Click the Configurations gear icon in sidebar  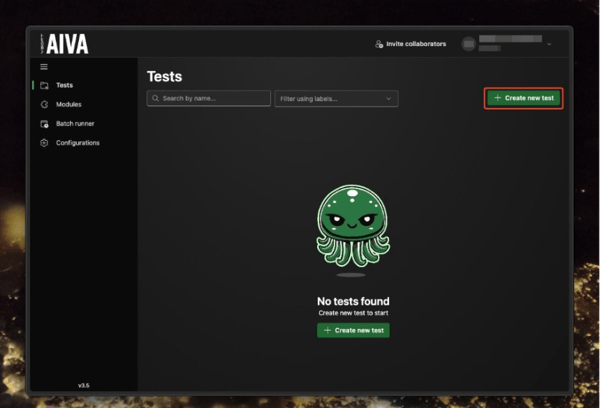[44, 143]
